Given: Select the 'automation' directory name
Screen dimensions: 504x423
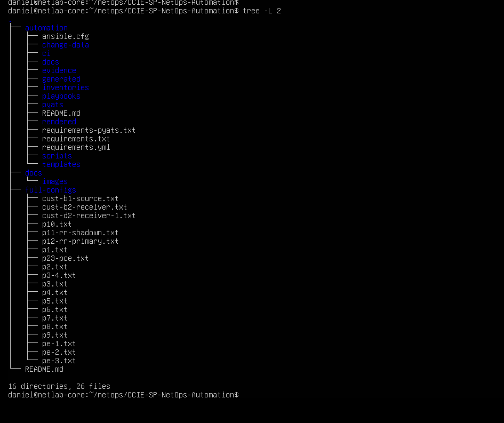Looking at the screenshot, I should tap(46, 28).
